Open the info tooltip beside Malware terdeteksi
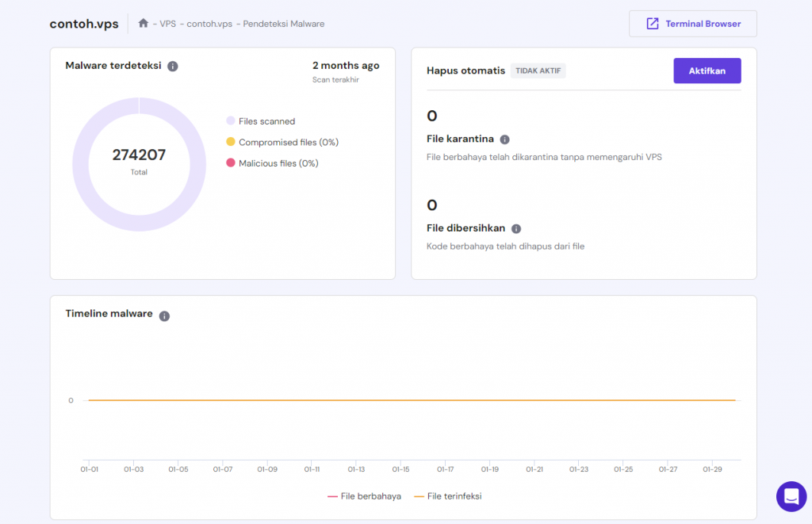Screen dimensions: 812x524 (x=173, y=67)
